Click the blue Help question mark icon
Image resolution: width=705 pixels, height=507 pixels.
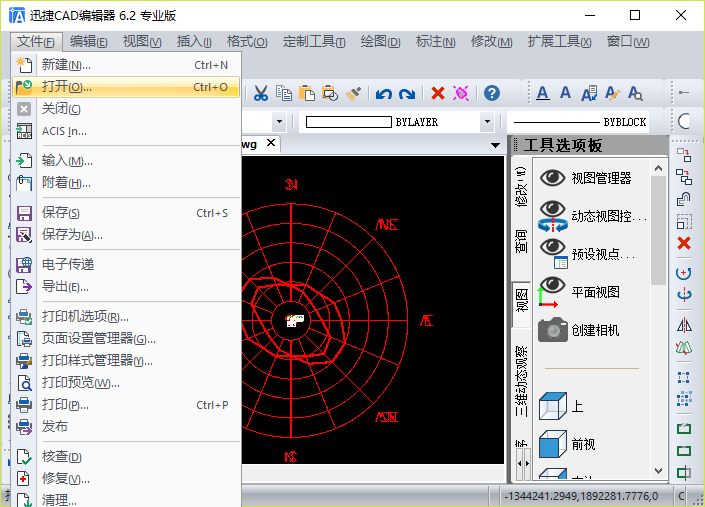click(492, 93)
